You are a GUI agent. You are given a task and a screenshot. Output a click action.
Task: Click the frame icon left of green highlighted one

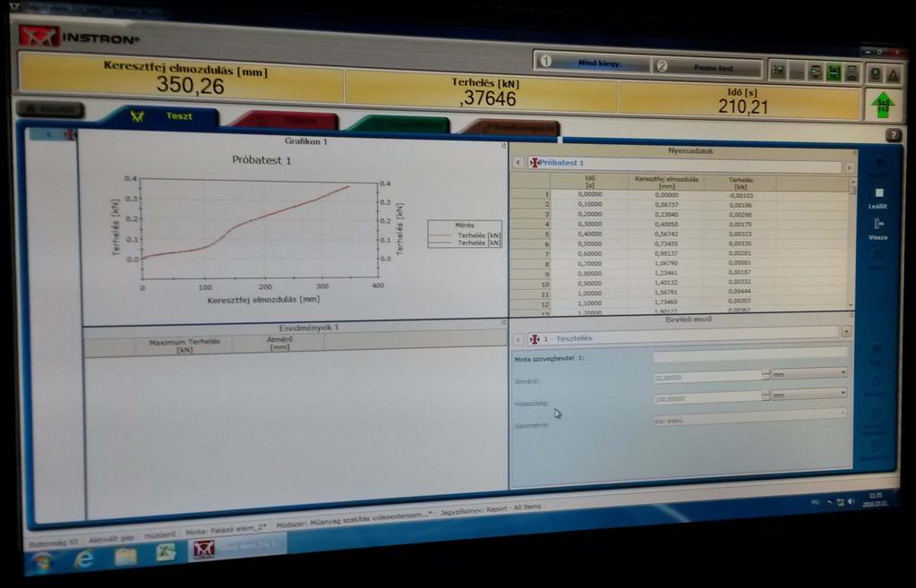pos(816,72)
